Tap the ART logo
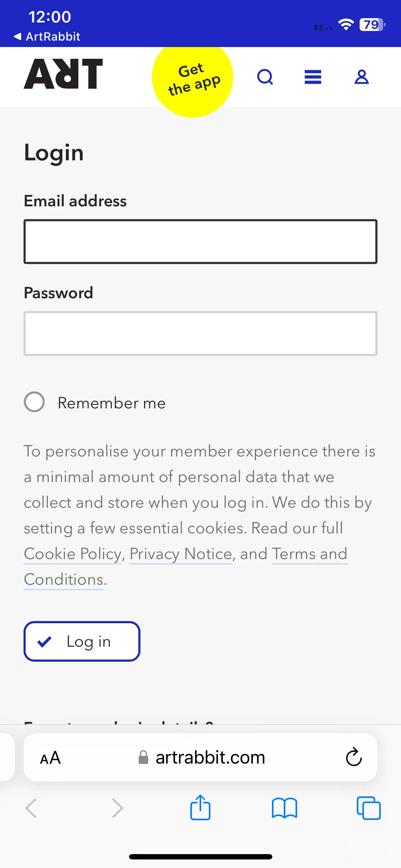Image resolution: width=401 pixels, height=868 pixels. [x=63, y=74]
